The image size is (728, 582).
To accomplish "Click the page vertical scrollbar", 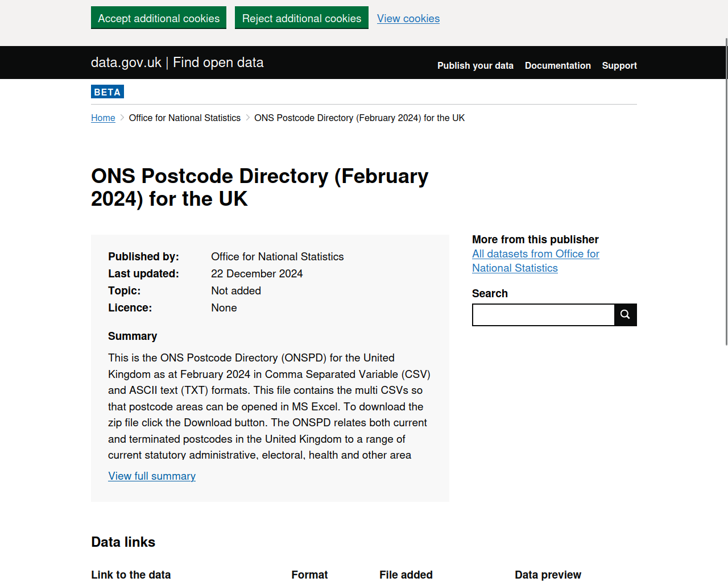I will point(726,192).
